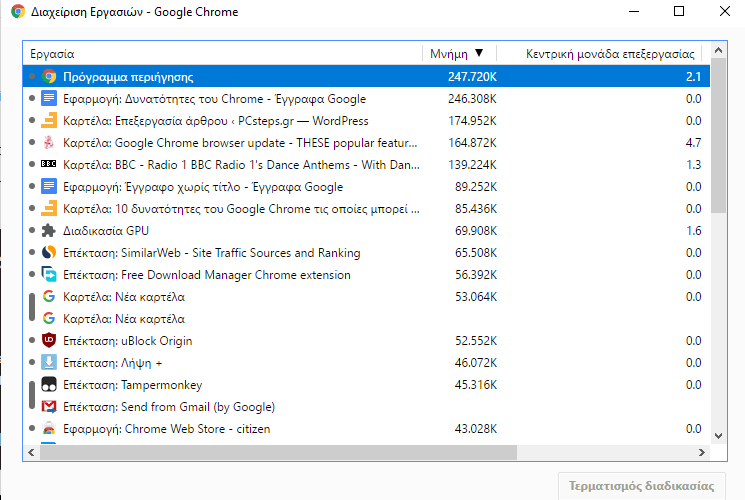Click the SimilarWeb extension icon
The image size is (745, 500).
[x=49, y=252]
